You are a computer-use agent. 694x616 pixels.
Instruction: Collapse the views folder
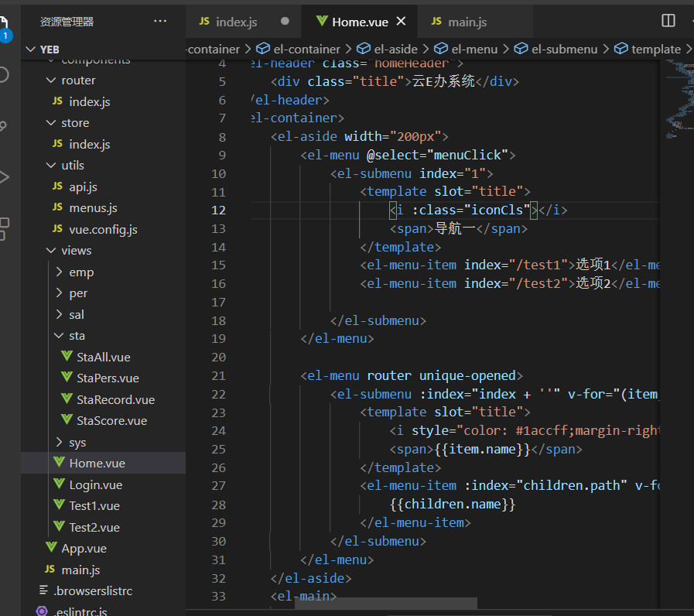coord(51,250)
